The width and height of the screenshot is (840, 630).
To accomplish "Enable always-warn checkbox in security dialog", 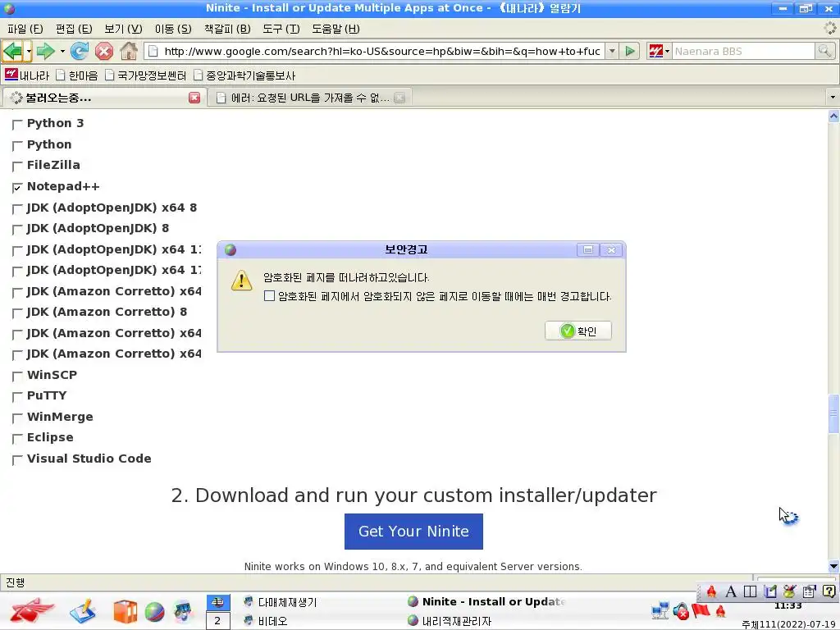I will click(269, 295).
